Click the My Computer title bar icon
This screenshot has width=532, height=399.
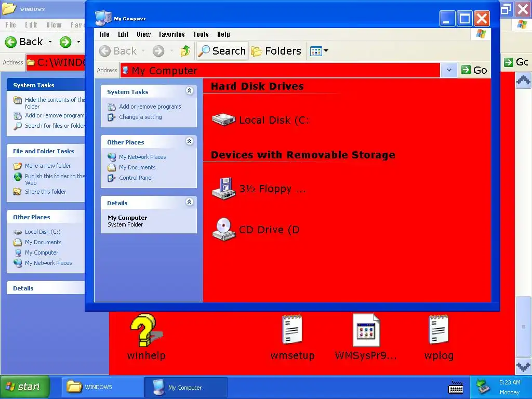point(103,18)
